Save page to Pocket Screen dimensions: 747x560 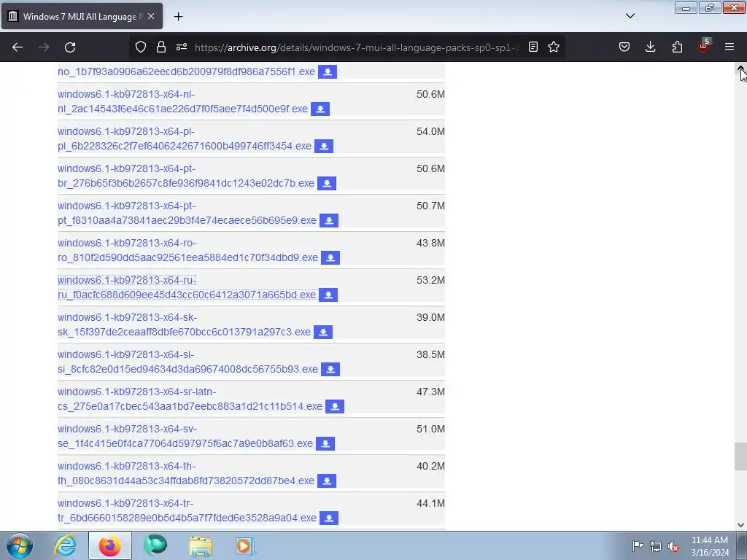click(x=624, y=47)
